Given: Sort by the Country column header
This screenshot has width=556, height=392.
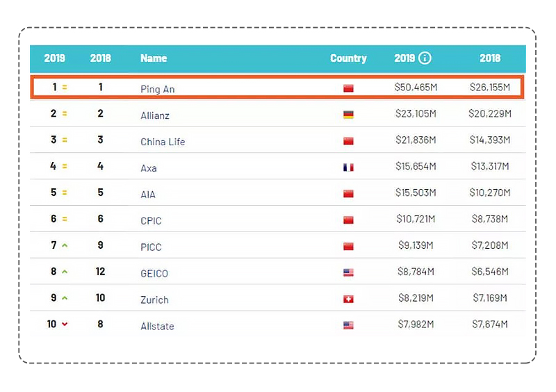Looking at the screenshot, I should [348, 58].
